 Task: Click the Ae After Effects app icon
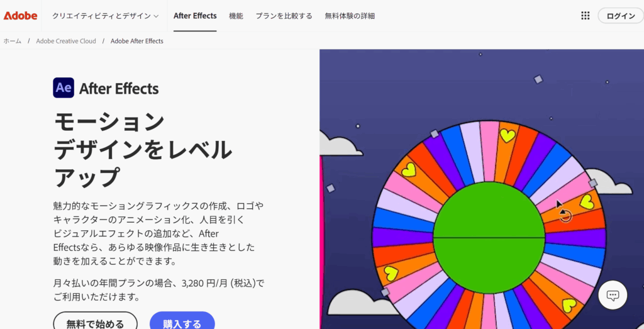pyautogui.click(x=64, y=88)
